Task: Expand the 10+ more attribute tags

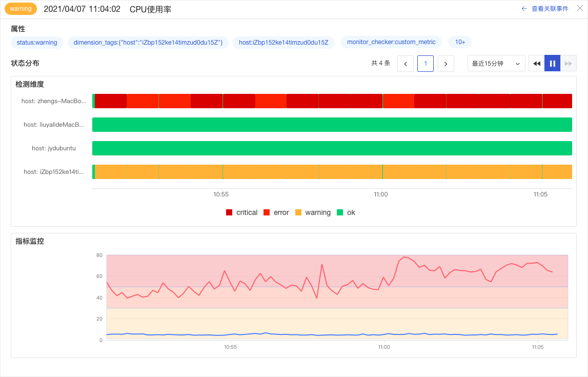Action: (x=460, y=42)
